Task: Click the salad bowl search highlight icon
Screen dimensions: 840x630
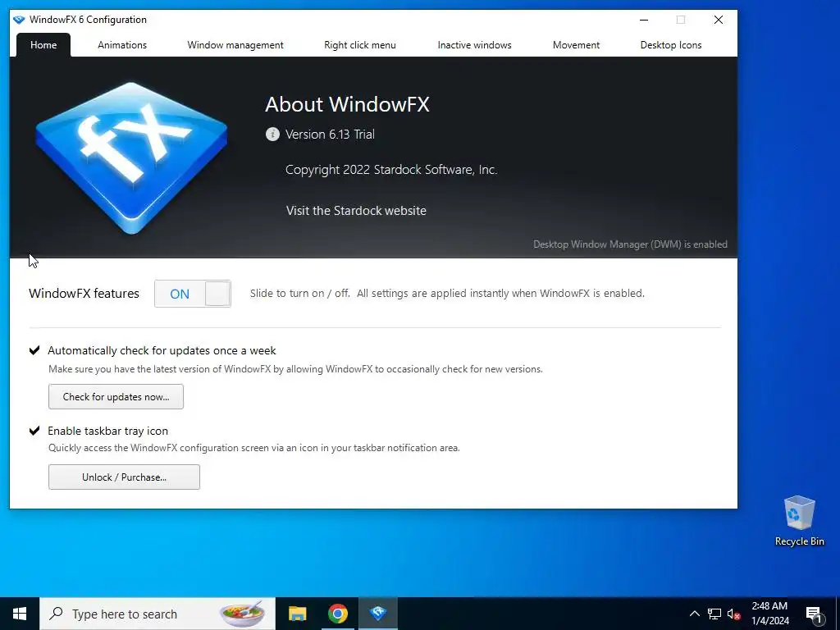Action: (243, 614)
